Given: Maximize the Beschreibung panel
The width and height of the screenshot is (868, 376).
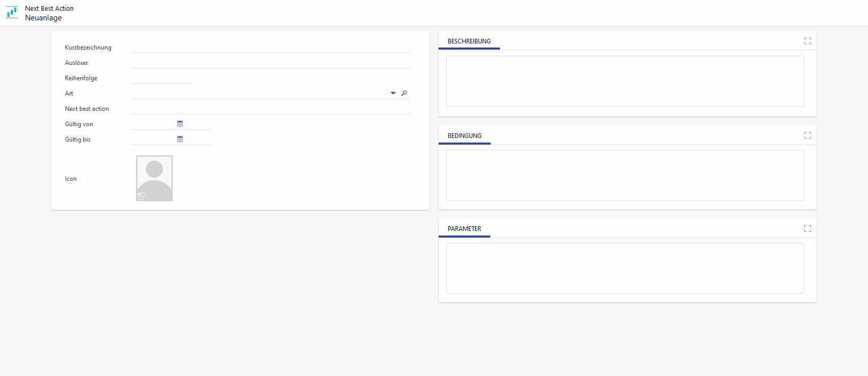Looking at the screenshot, I should [807, 41].
